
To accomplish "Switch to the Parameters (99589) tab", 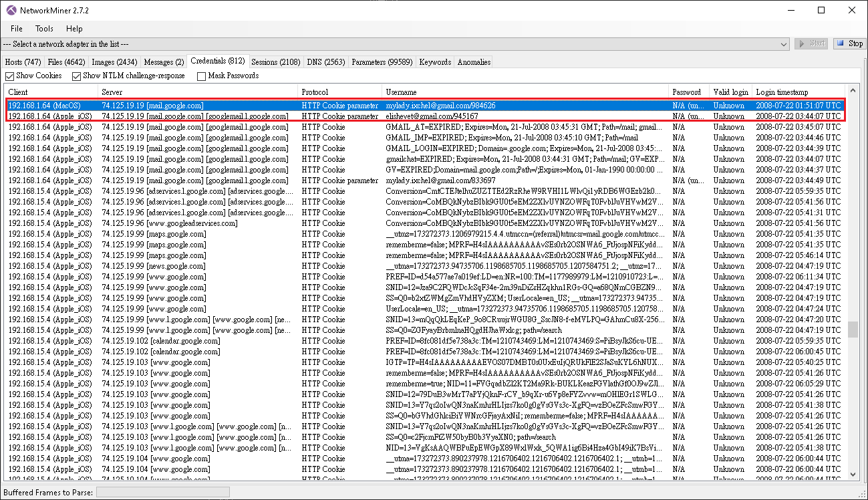I will pyautogui.click(x=382, y=62).
